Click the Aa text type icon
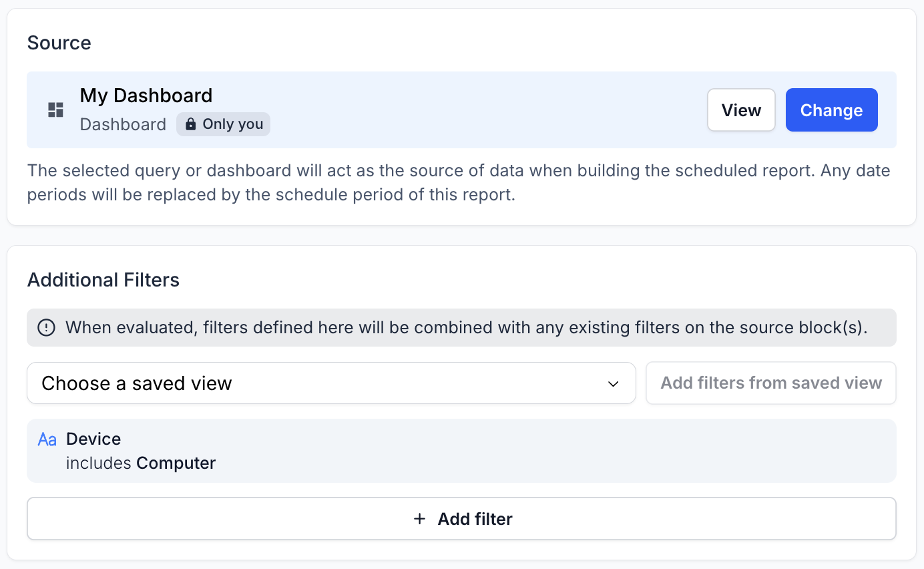 click(x=47, y=439)
